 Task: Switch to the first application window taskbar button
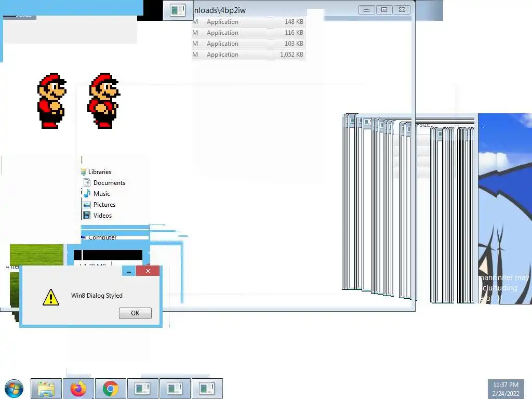pyautogui.click(x=142, y=389)
